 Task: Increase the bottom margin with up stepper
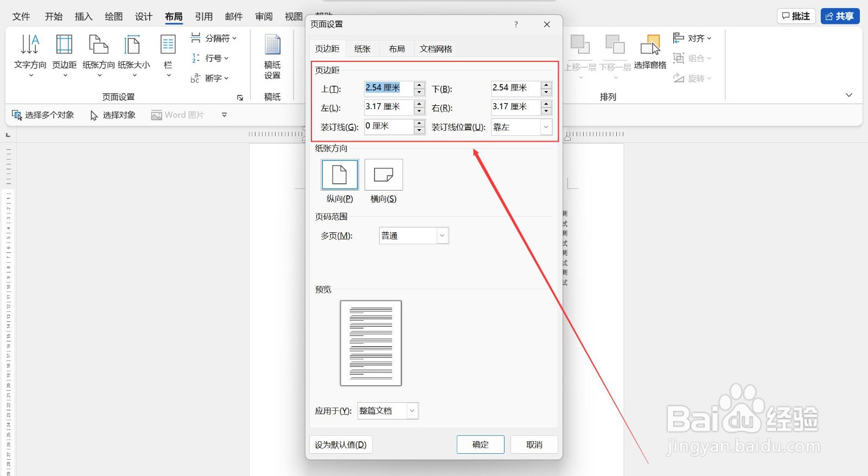click(547, 85)
